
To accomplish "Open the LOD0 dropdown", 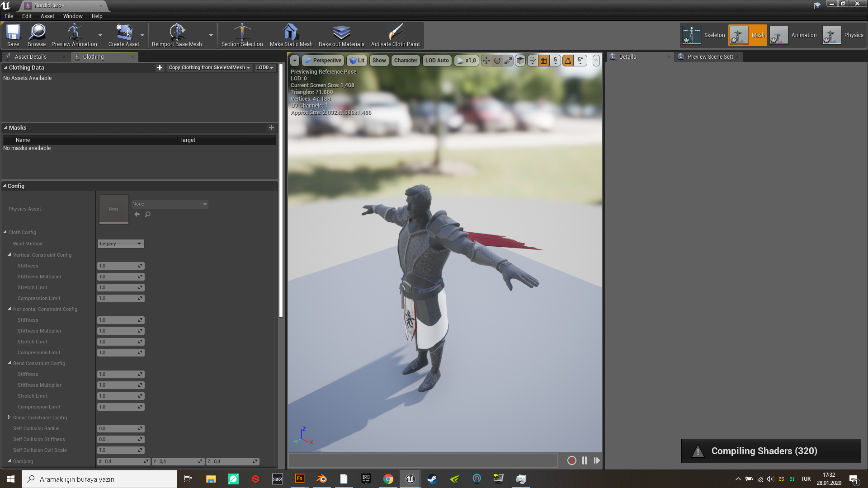I will [x=265, y=68].
